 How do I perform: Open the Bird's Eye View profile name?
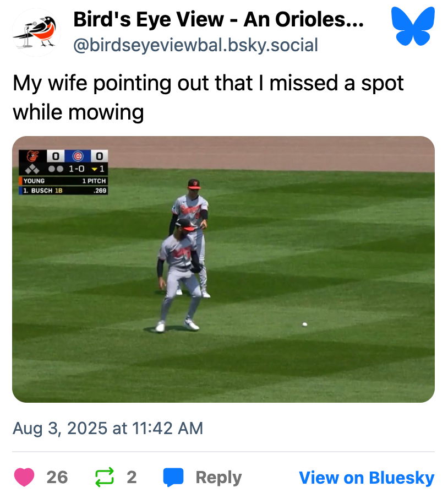(x=218, y=21)
